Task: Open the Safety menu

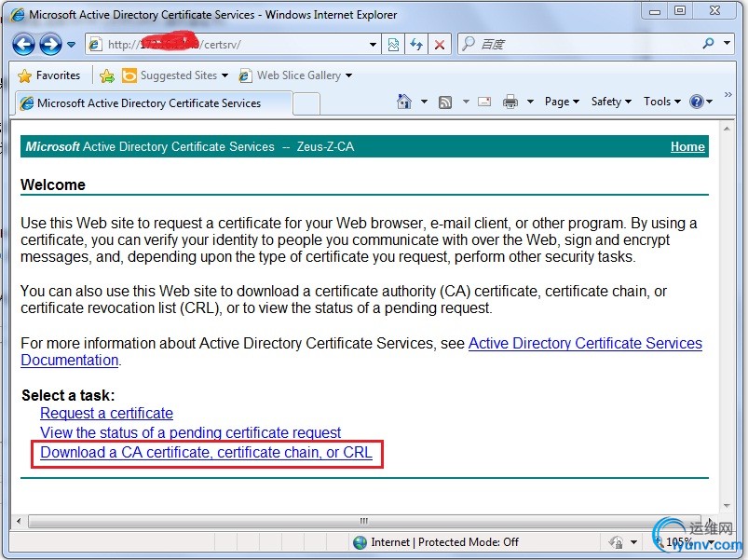Action: pos(611,102)
